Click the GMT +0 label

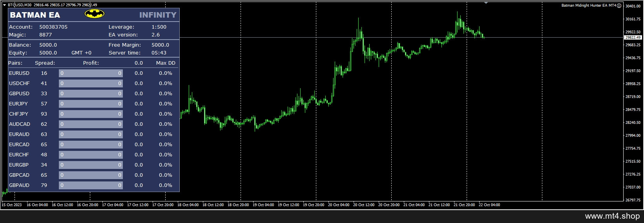click(81, 53)
